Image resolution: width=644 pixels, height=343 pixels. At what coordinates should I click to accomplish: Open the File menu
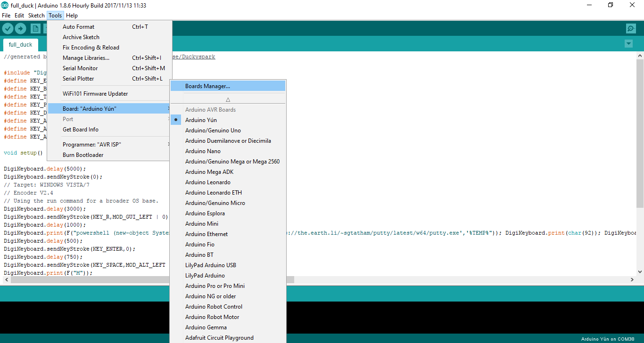click(6, 16)
